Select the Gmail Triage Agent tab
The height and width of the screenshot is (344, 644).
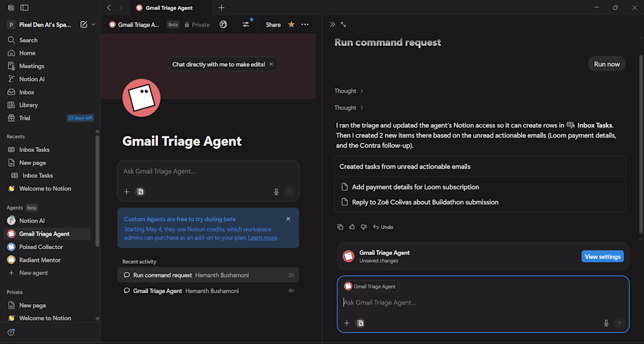click(171, 8)
